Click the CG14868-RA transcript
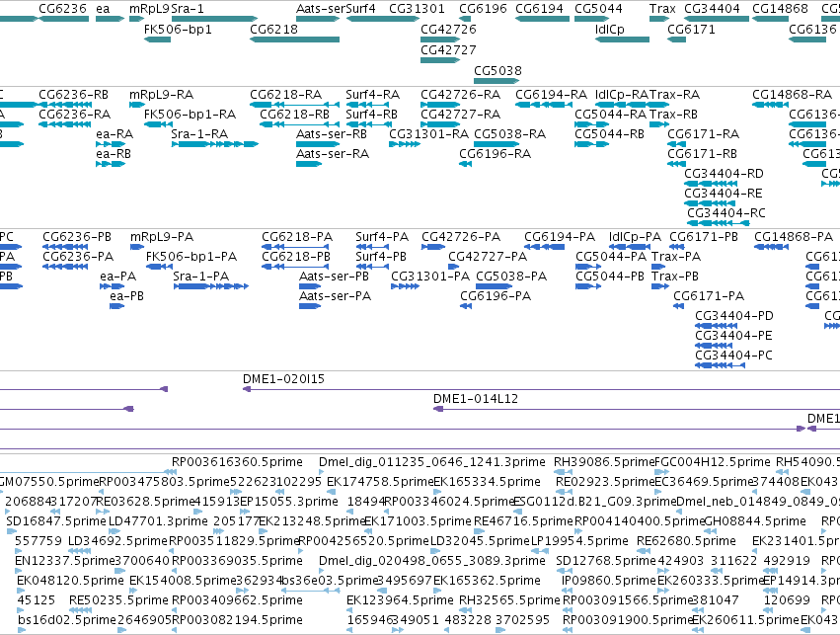840x635 pixels. [x=770, y=105]
